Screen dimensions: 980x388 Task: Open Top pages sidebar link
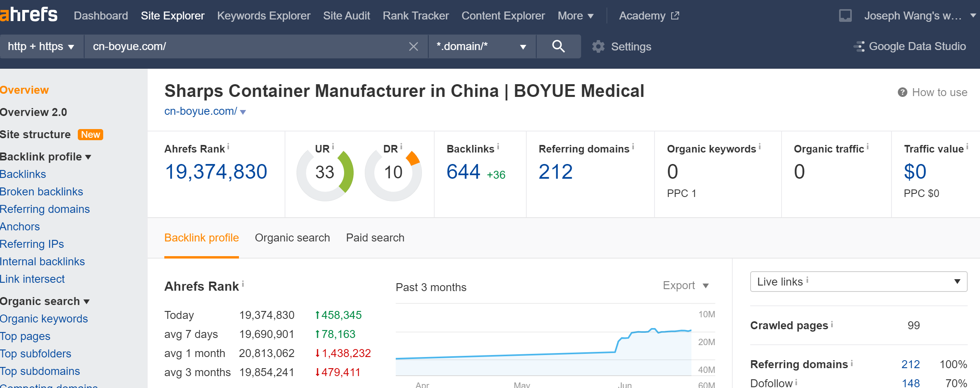tap(25, 336)
